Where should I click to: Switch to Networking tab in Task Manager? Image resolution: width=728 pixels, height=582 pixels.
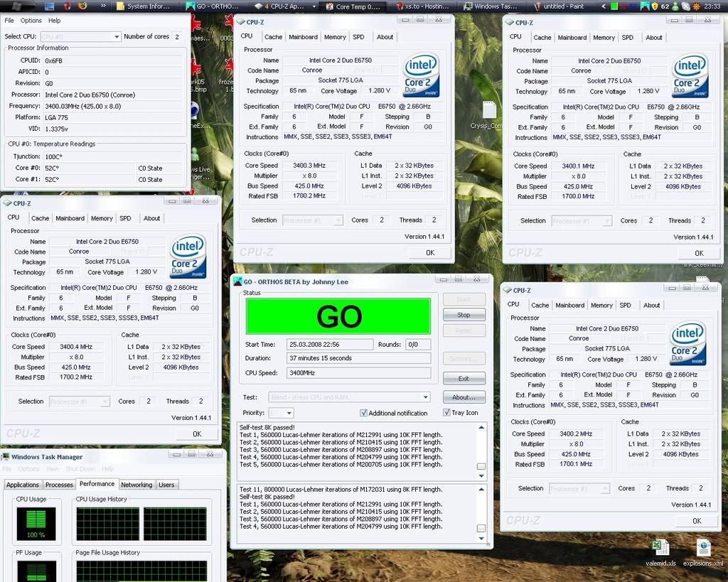pos(136,485)
